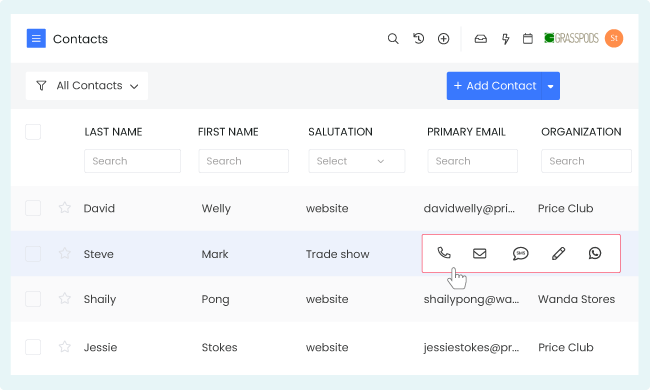This screenshot has width=650, height=390.
Task: Click the quick create plus circle icon
Action: click(x=444, y=39)
